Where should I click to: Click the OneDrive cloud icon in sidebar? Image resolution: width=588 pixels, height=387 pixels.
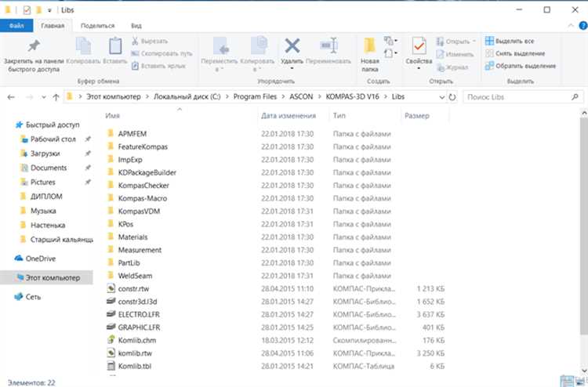point(19,258)
